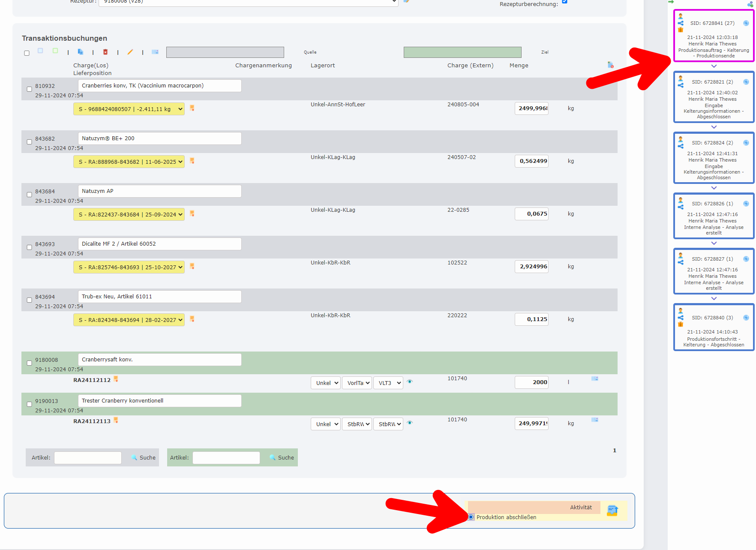
Task: Click the green Ziel color bar
Action: tap(462, 52)
